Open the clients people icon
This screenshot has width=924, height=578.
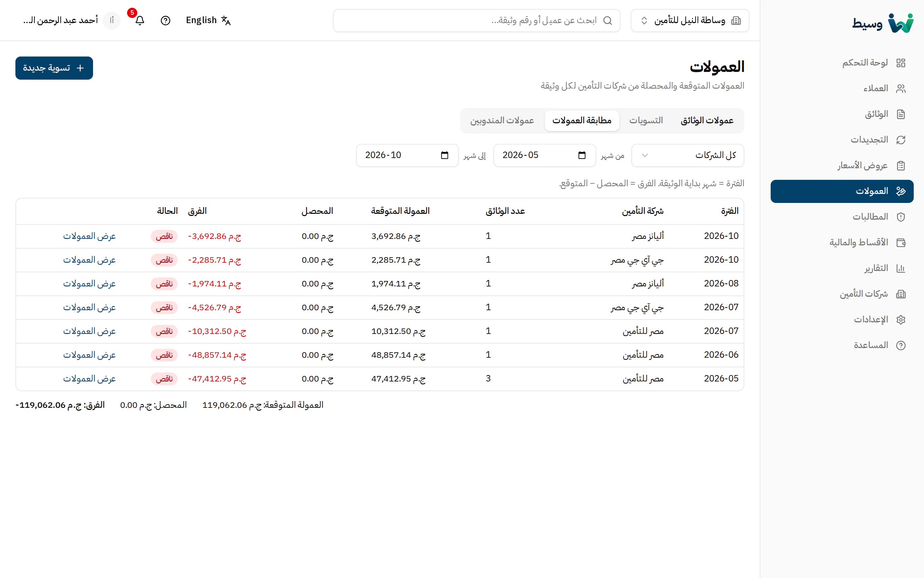coord(901,88)
